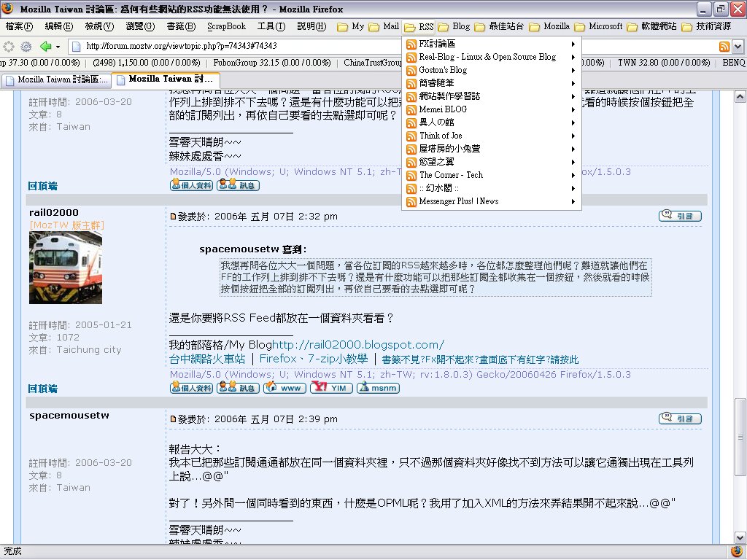Screen dimensions: 747x560
Task: Open the Goston's Blog feed entry
Action: pos(442,70)
